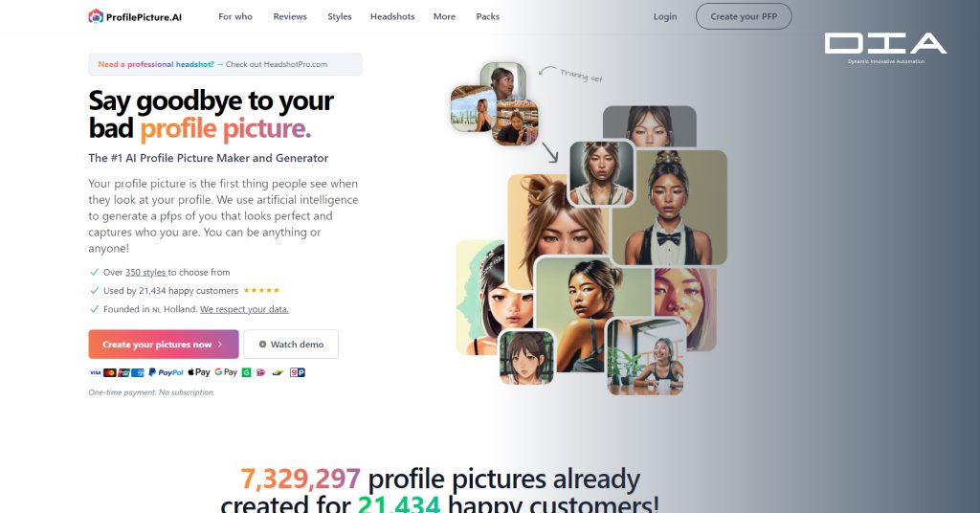The image size is (980, 513).
Task: Select the tuxedo bow tie portrait thumbnail
Action: tap(669, 208)
